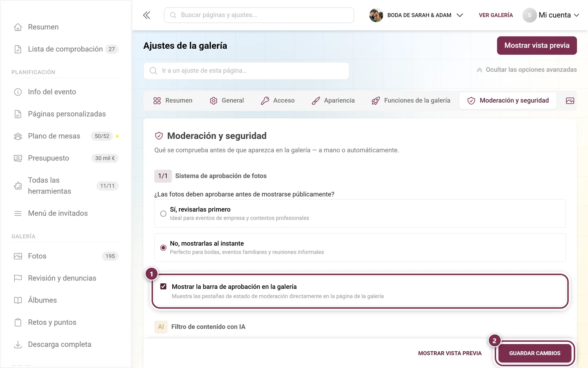Open Lista de comprobación in sidebar
Screen dimensions: 588x368
pos(66,49)
